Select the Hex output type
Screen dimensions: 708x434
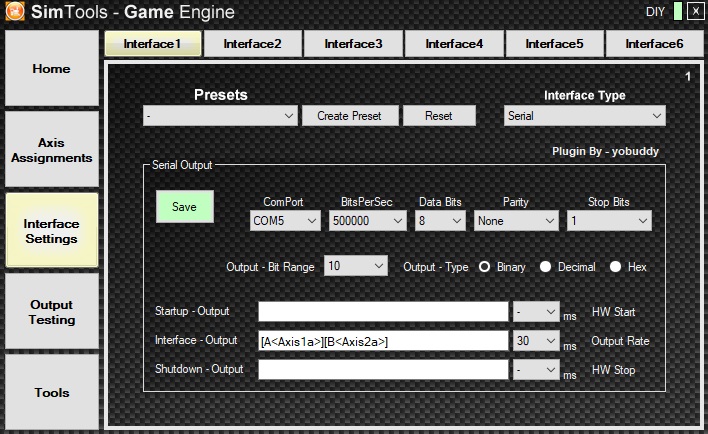tap(616, 267)
